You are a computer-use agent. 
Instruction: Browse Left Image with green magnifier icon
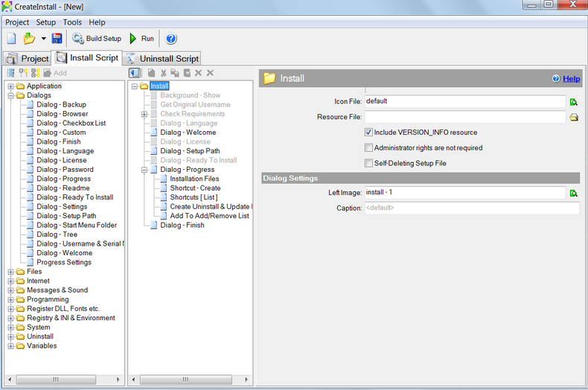click(x=574, y=193)
